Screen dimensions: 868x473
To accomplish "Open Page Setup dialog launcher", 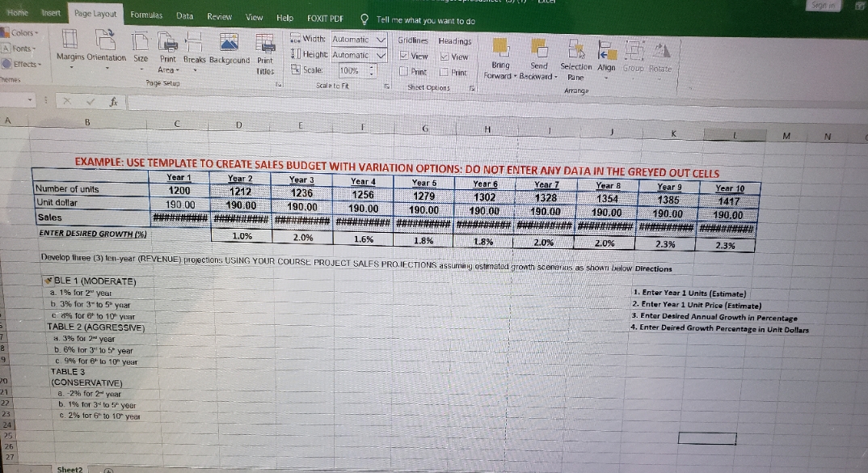I will [279, 84].
